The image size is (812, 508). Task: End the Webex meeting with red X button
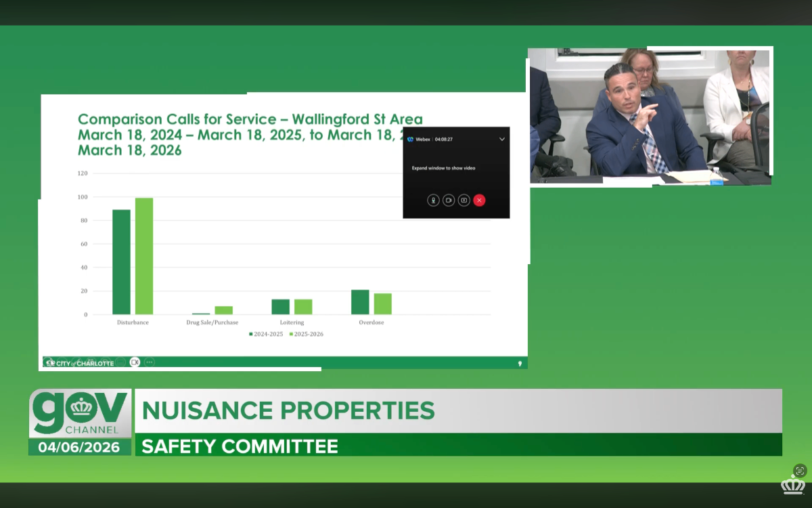coord(480,200)
